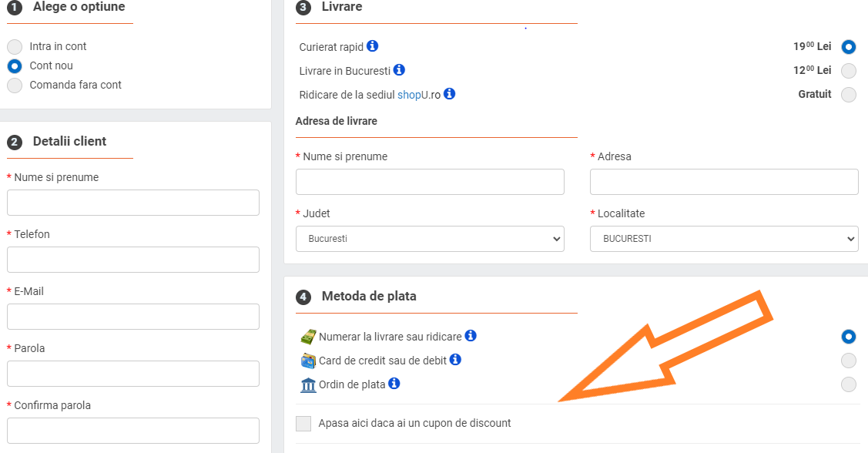Click info icon beside Card de credit
This screenshot has width=868, height=453.
coord(455,360)
